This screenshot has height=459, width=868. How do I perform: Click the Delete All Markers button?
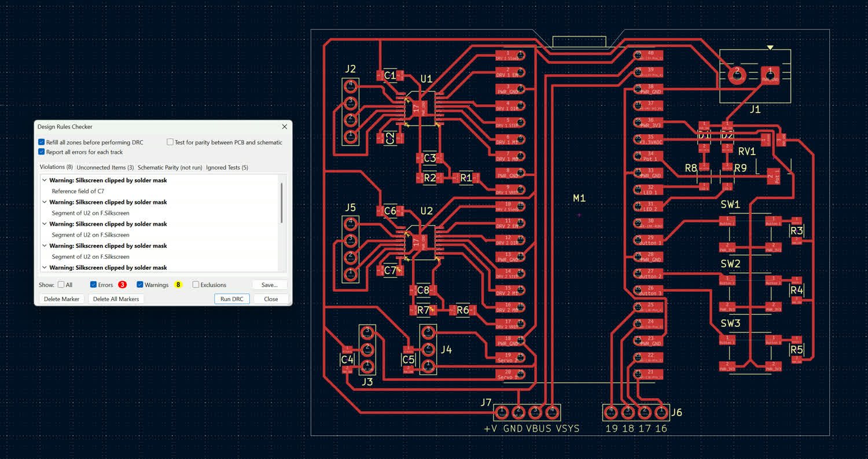tap(116, 299)
